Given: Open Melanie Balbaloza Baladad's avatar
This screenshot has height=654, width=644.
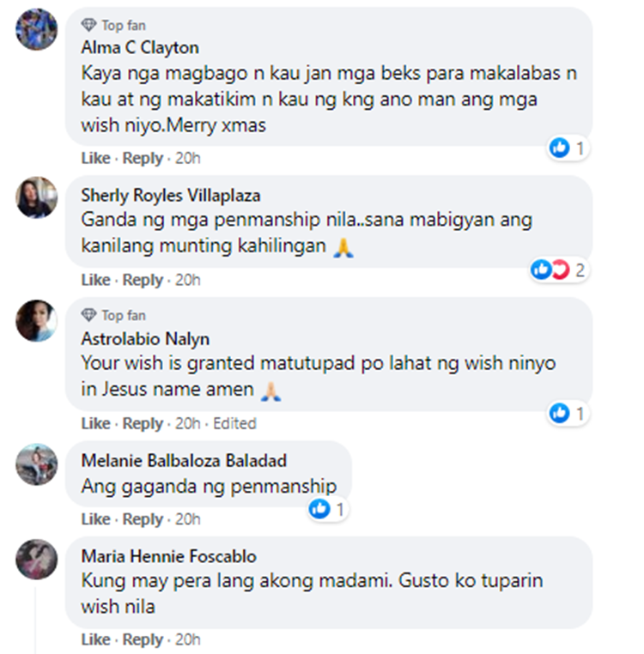Looking at the screenshot, I should coord(36,464).
